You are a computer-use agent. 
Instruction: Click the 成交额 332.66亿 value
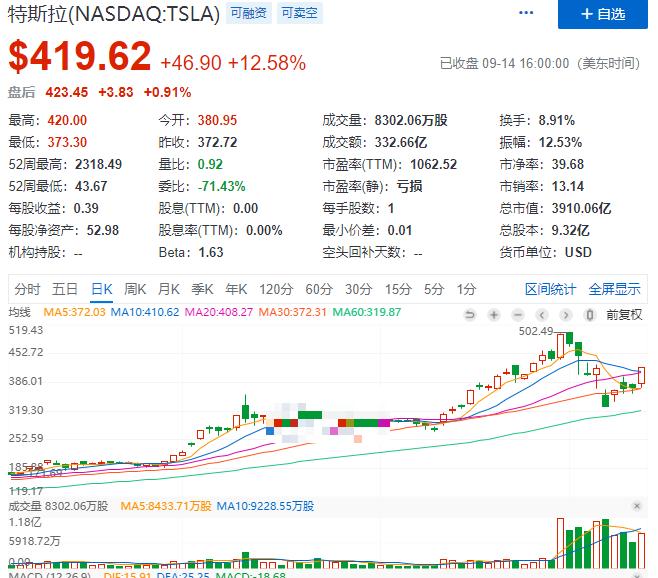(x=401, y=142)
